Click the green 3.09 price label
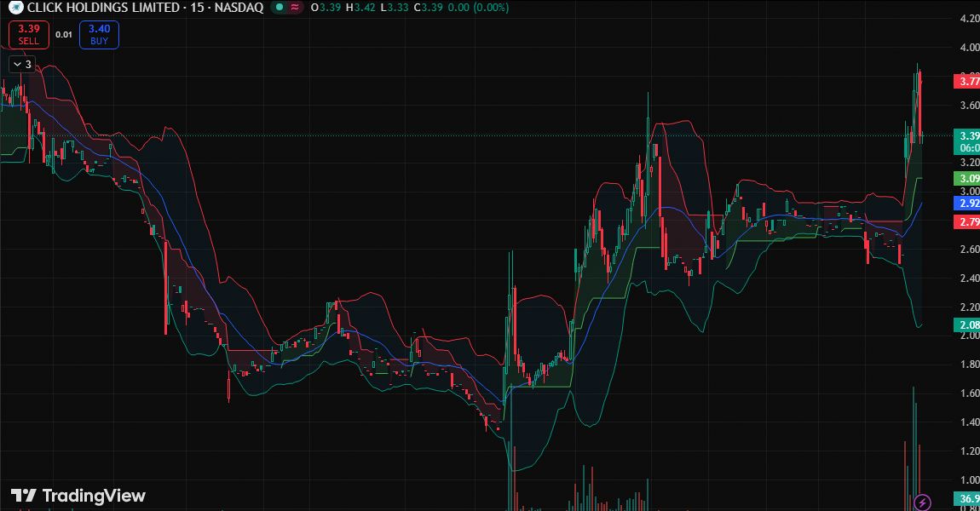The image size is (980, 511). [x=967, y=179]
